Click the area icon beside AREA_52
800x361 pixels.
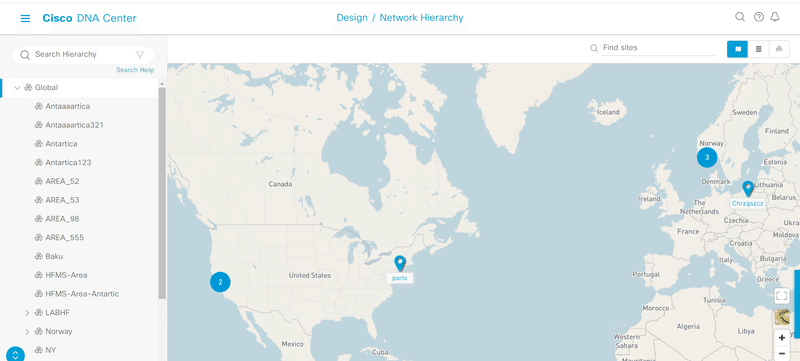click(38, 182)
